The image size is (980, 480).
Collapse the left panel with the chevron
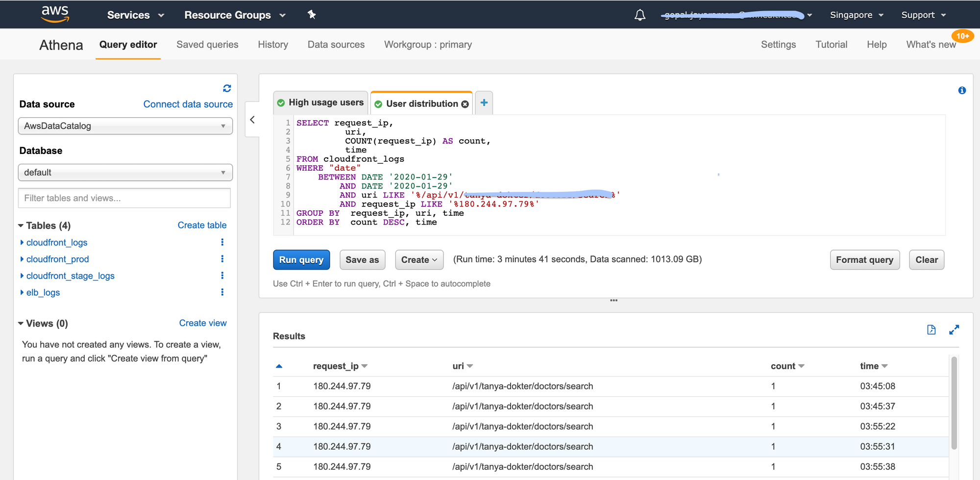[252, 120]
